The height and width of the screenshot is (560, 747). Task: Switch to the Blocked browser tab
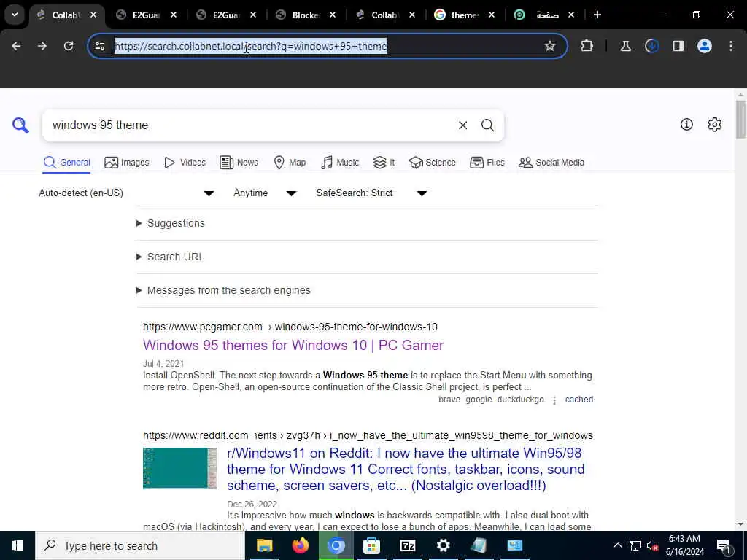[306, 15]
